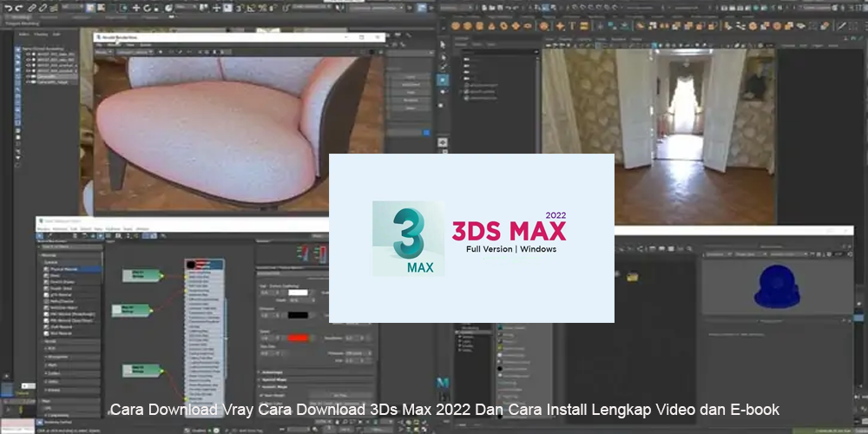Viewport: 868px width, 434px height.
Task: Click the small blue swatch in command panel
Action: 425,132
